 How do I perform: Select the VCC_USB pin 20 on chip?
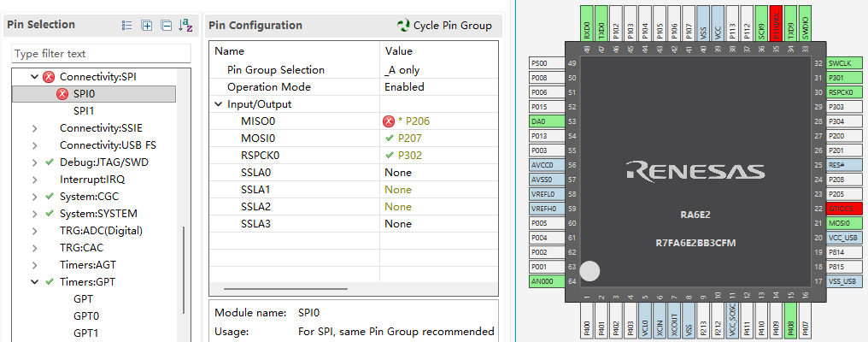point(845,238)
